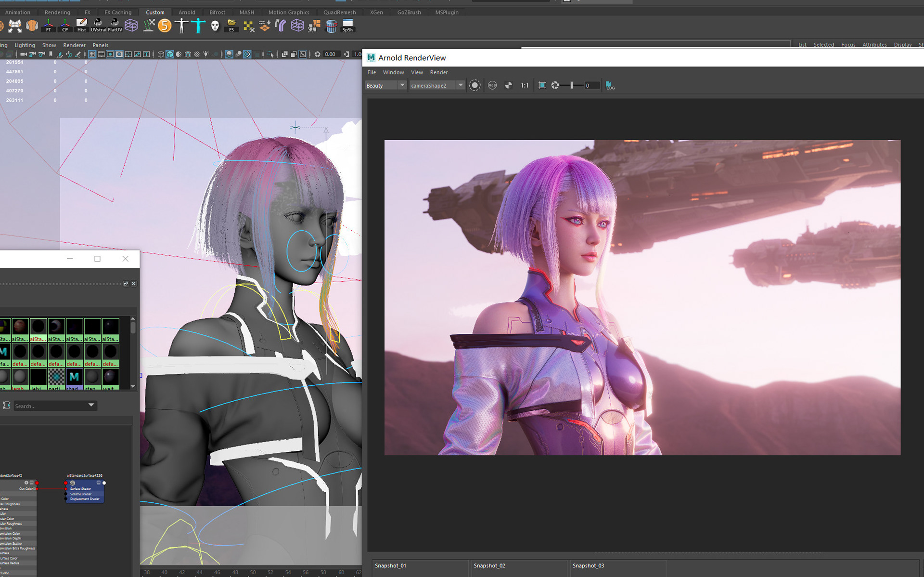Switch to the Arnold shelf tab
Viewport: 924px width, 577px height.
point(187,12)
